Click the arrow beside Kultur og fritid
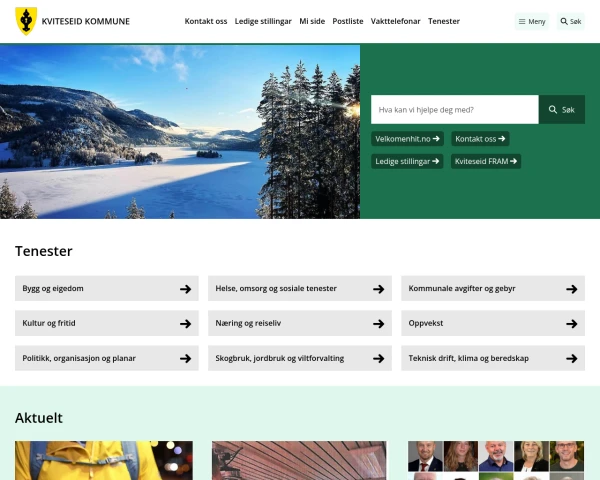The image size is (600, 480). tap(185, 324)
